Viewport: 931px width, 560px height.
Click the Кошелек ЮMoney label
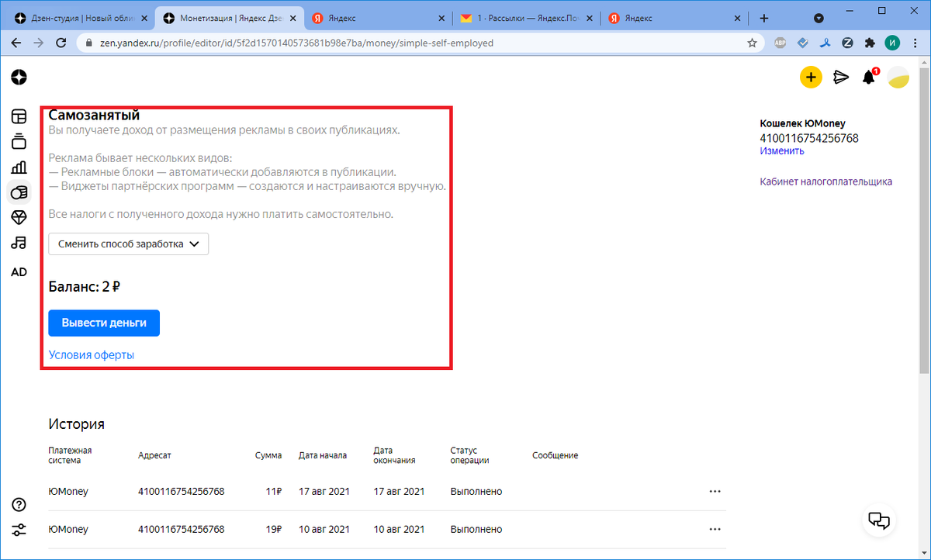[x=802, y=123]
